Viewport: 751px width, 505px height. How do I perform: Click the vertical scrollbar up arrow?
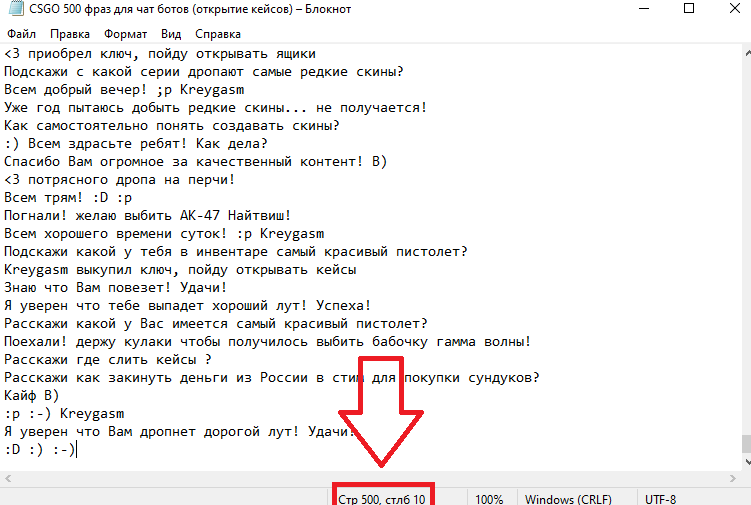[747, 53]
